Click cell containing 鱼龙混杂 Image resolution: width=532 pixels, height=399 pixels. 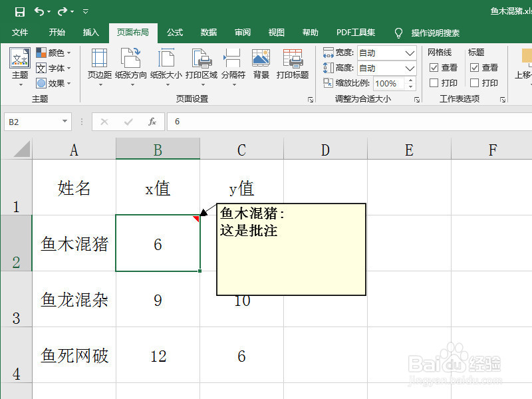click(x=74, y=299)
